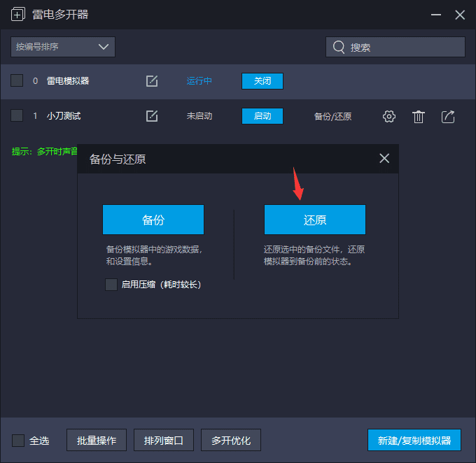Image resolution: width=476 pixels, height=463 pixels.
Task: Click 关闭 to stop 雷电模拟器
Action: pyautogui.click(x=262, y=81)
